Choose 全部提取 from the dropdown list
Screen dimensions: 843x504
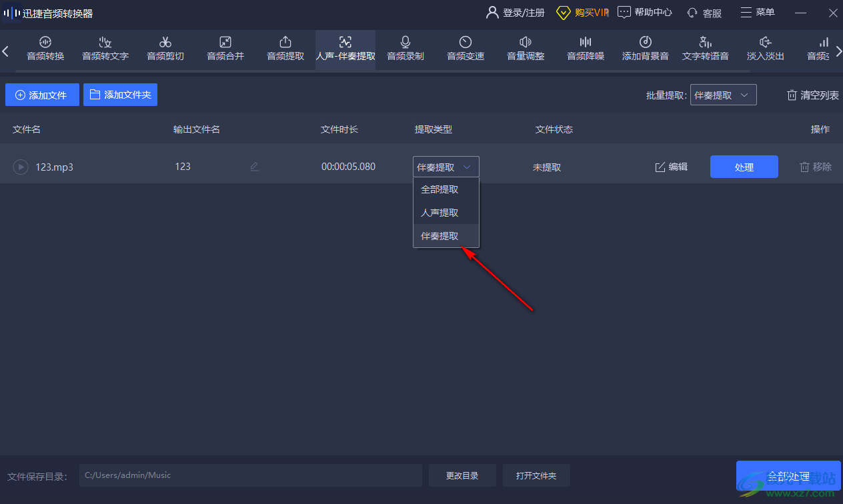click(440, 189)
